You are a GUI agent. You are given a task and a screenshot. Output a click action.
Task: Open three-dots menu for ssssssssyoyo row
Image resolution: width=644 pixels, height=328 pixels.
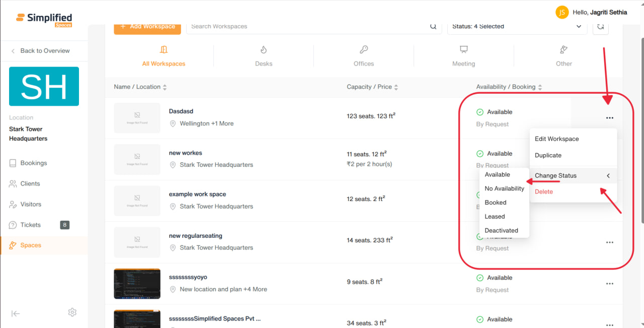pyautogui.click(x=610, y=284)
